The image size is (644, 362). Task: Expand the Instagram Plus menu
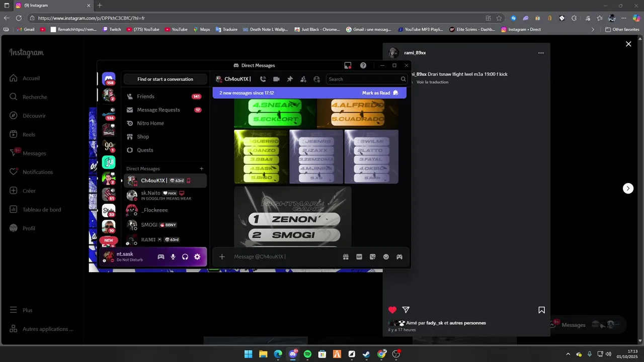tap(21, 310)
